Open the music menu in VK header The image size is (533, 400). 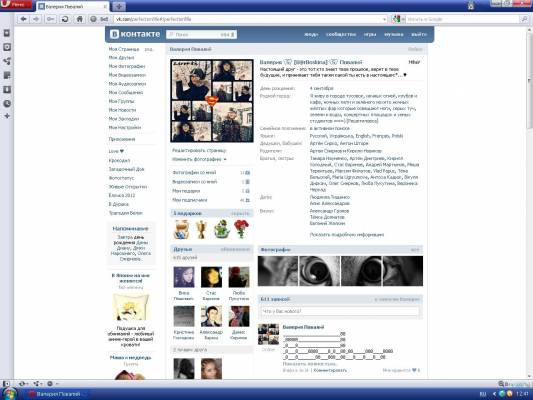point(394,34)
